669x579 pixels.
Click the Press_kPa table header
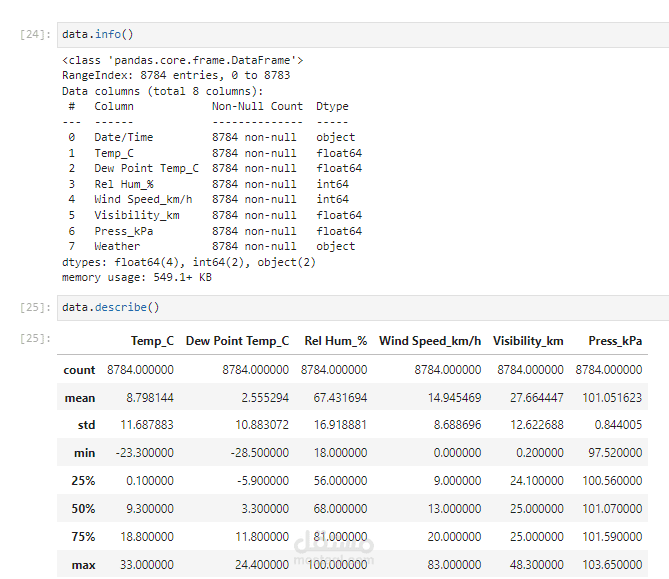615,341
